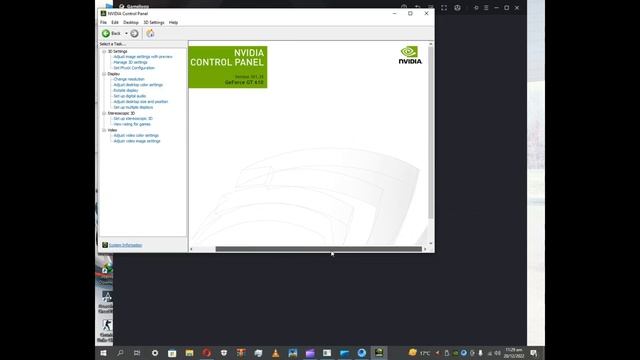This screenshot has width=640, height=360.
Task: Open Set up digital audio
Action: 130,96
